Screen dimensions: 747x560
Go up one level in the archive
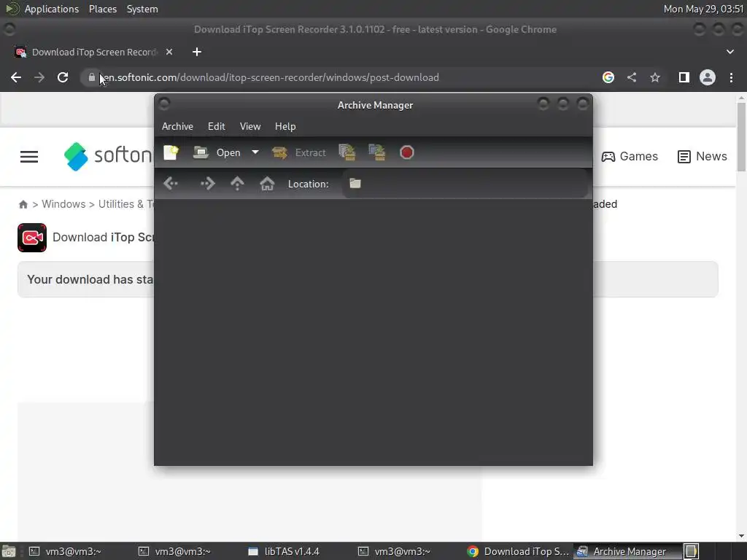pos(237,184)
